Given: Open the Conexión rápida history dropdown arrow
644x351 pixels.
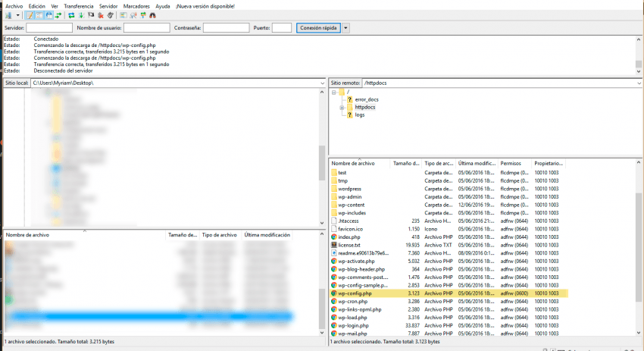Looking at the screenshot, I should [x=346, y=28].
